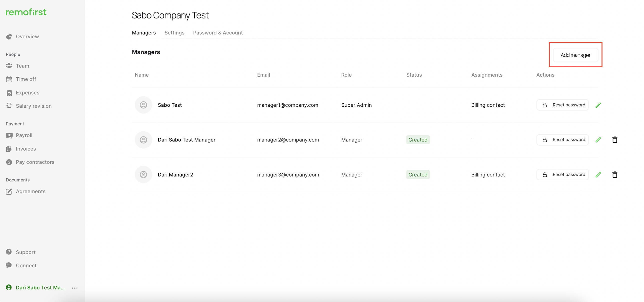Screen dimensions: 644x302
Task: Open Team in the sidebar
Action: coord(22,66)
